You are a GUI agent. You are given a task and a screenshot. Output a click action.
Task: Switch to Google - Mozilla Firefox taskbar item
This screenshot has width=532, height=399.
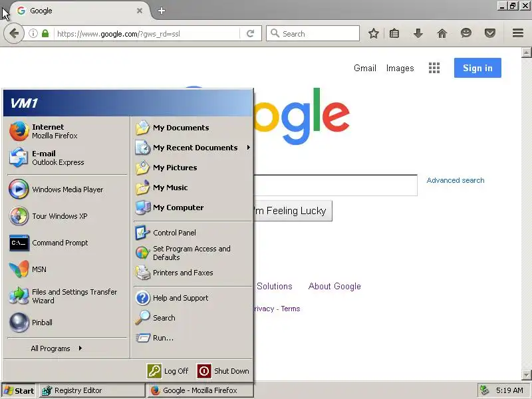click(200, 390)
